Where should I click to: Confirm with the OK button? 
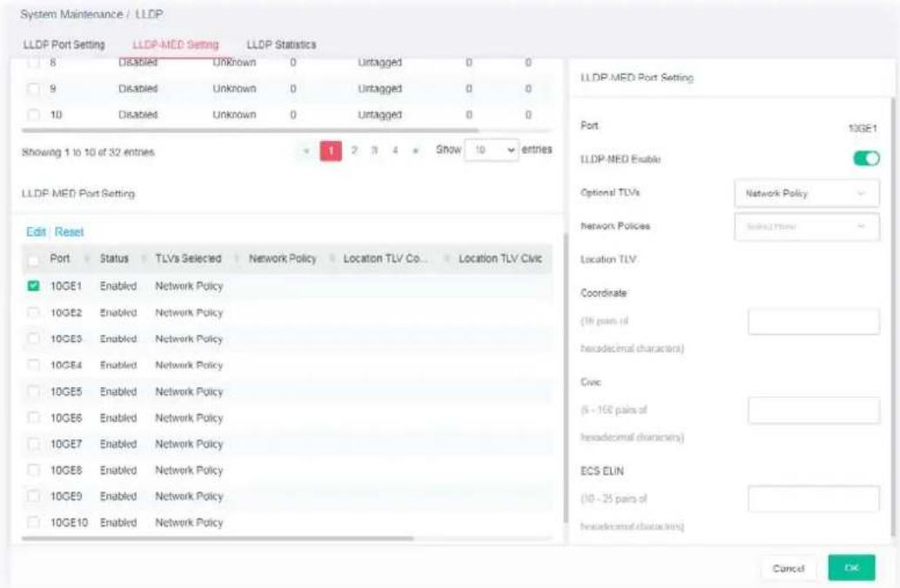coord(851,568)
